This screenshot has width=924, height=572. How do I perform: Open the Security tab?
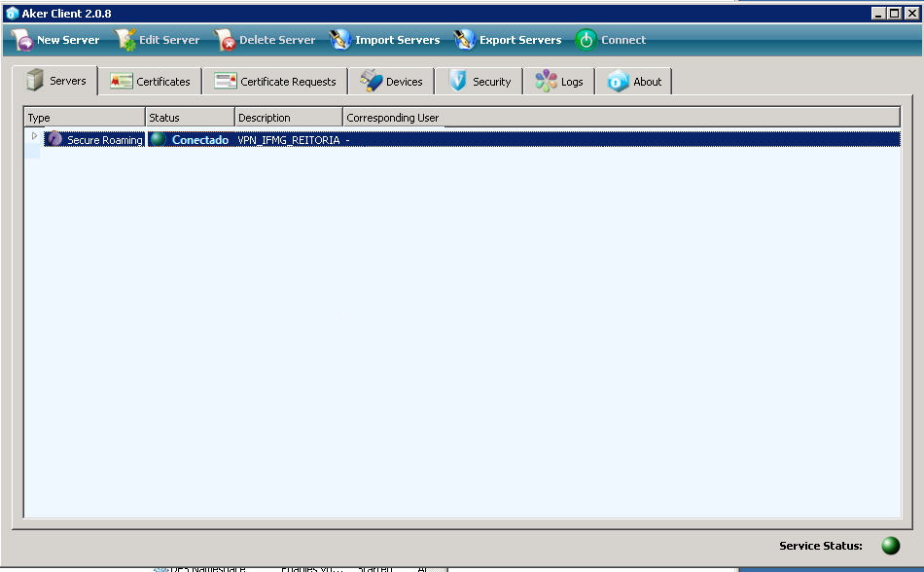[x=480, y=82]
